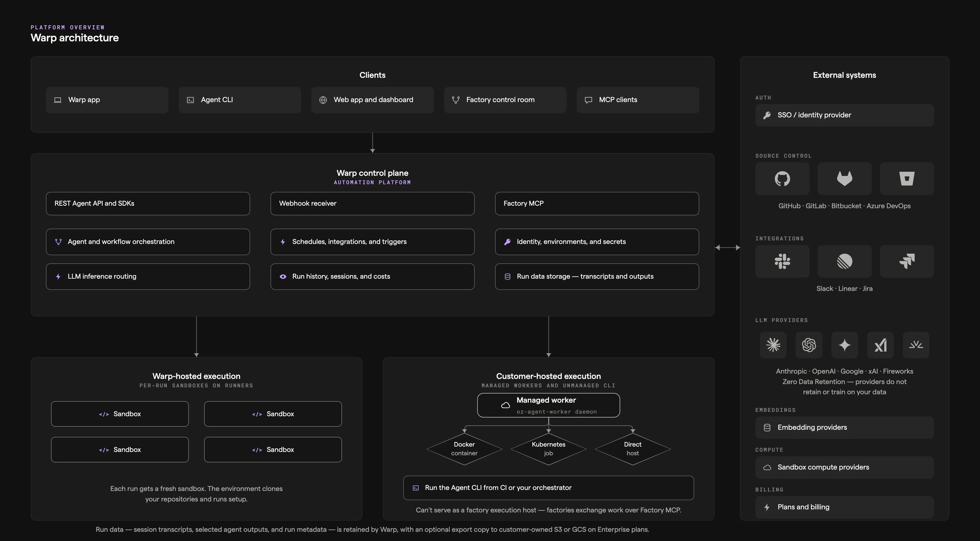Click the key icon beside Identity, environments, and secrets
980x541 pixels.
(507, 242)
